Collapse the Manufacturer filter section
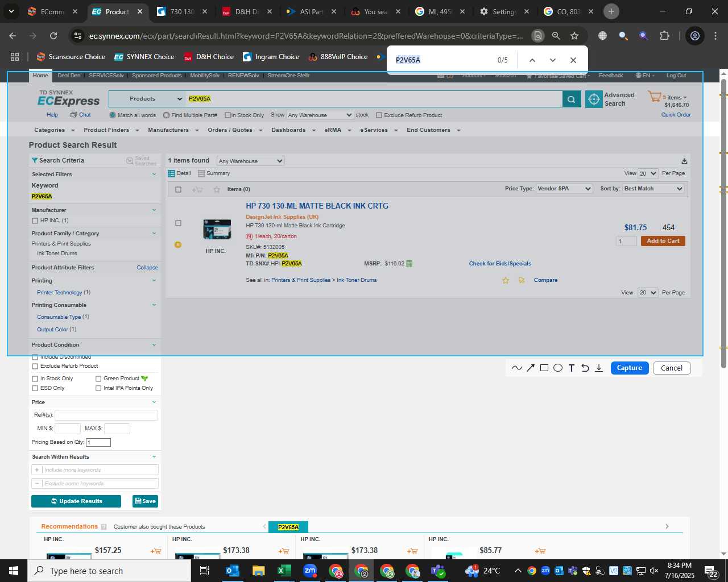The image size is (728, 582). tap(154, 210)
